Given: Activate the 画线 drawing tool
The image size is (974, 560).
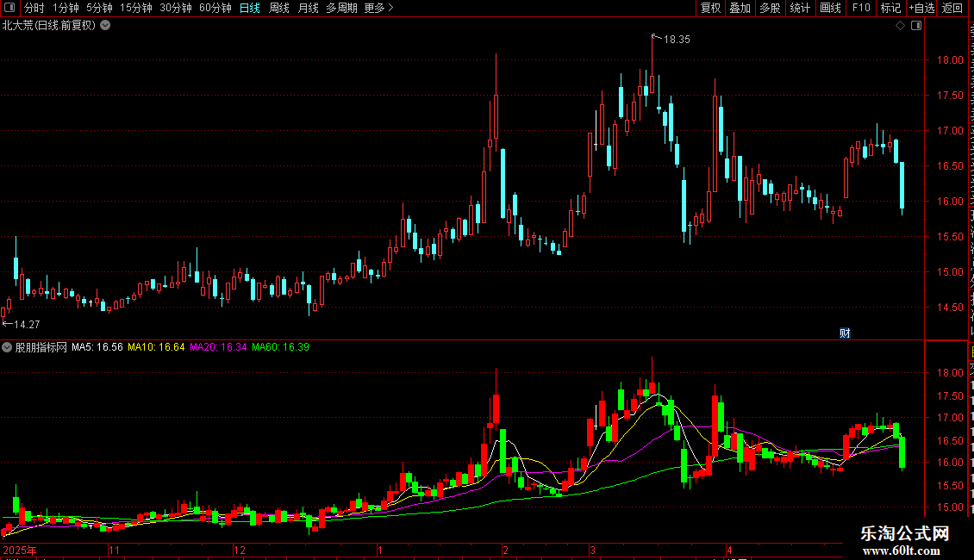Looking at the screenshot, I should pos(831,8).
